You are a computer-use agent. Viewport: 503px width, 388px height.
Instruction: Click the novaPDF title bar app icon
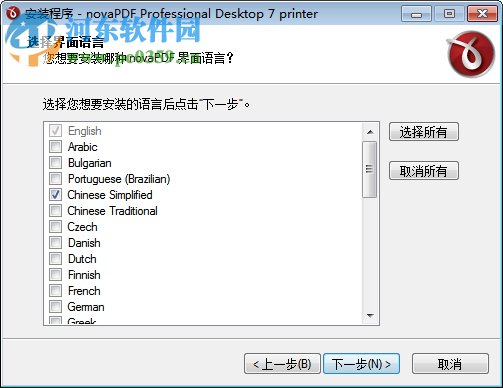(x=13, y=13)
